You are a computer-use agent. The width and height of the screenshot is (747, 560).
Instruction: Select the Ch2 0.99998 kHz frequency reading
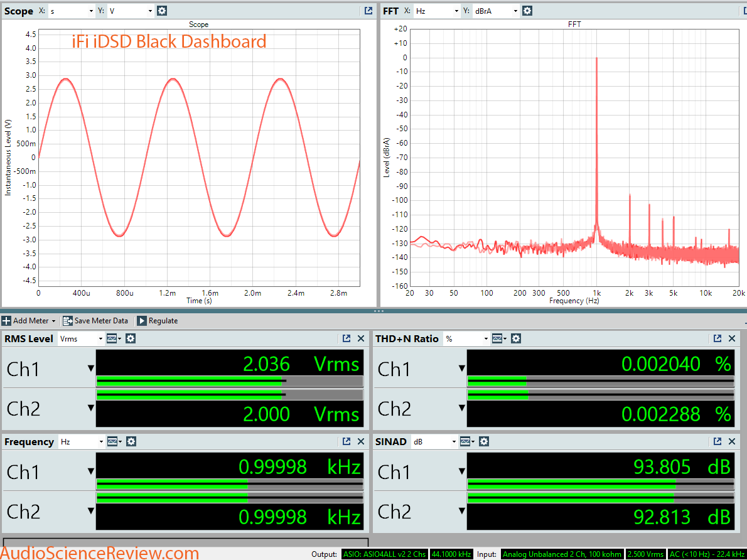pyautogui.click(x=299, y=517)
